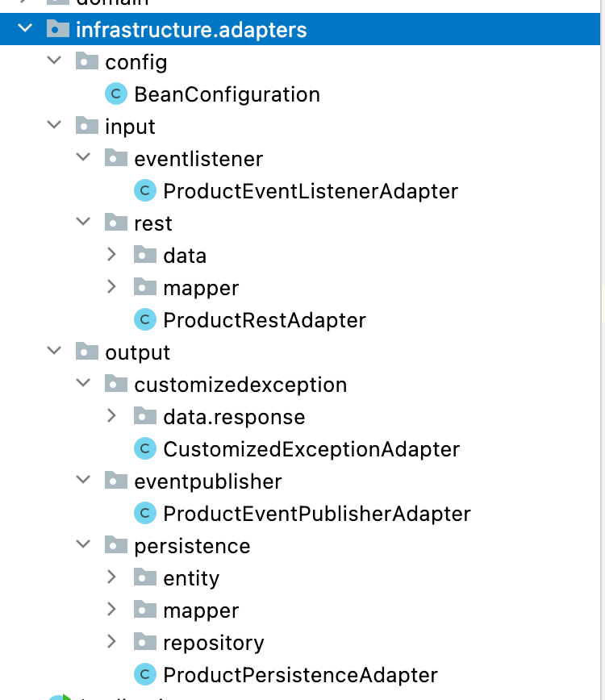Expand the entity folder under persistence
This screenshot has width=605, height=700.
111,577
